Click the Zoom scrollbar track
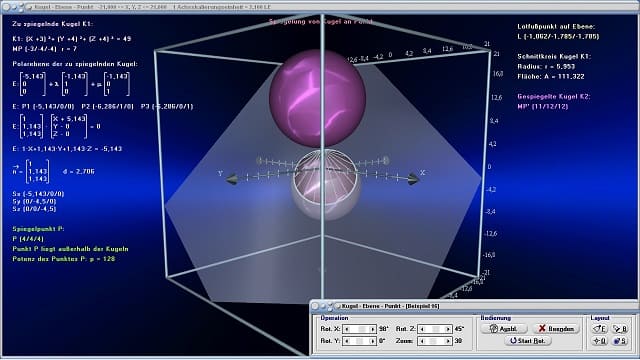The height and width of the screenshot is (360, 640). coord(435,341)
